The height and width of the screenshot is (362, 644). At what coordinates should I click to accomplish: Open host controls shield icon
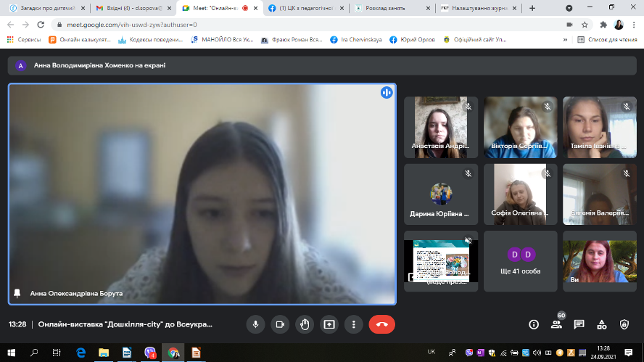point(624,324)
